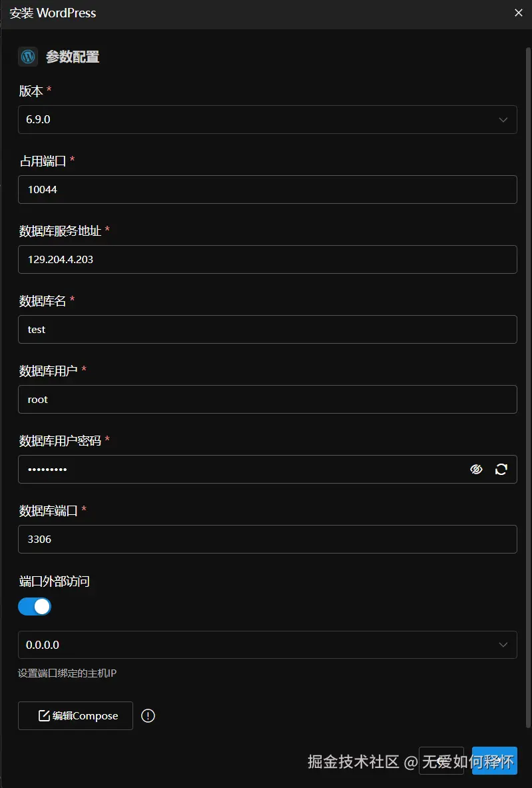Focus the 占用端口 field showing 10044

(268, 190)
